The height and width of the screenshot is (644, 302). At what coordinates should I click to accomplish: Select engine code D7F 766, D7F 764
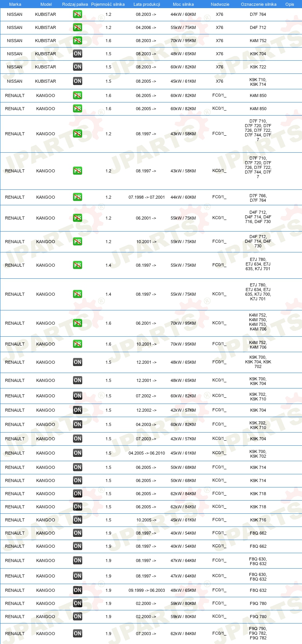pyautogui.click(x=258, y=198)
